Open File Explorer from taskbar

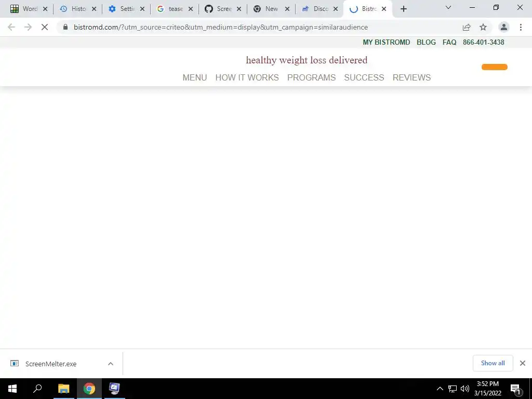click(x=63, y=389)
